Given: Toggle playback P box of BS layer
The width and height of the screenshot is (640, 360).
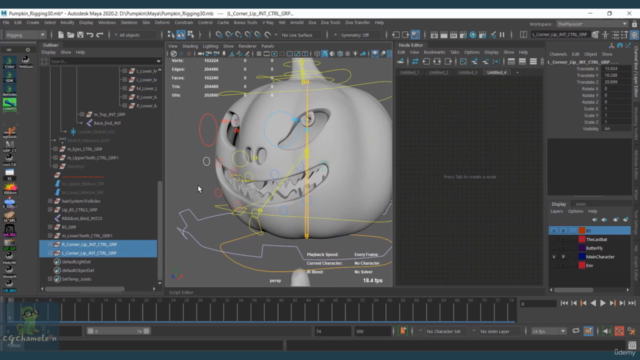Looking at the screenshot, I should pos(563,231).
